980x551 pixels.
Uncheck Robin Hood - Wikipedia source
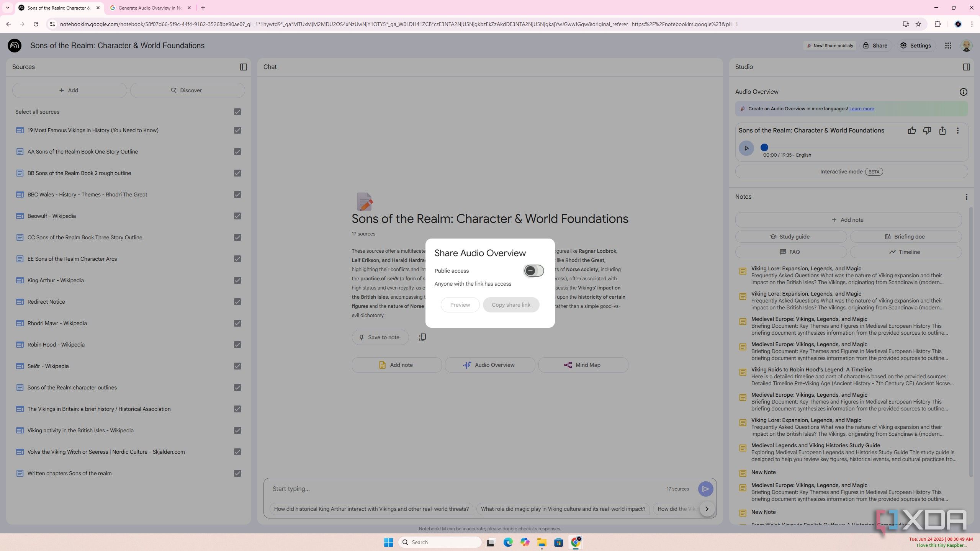pos(237,345)
